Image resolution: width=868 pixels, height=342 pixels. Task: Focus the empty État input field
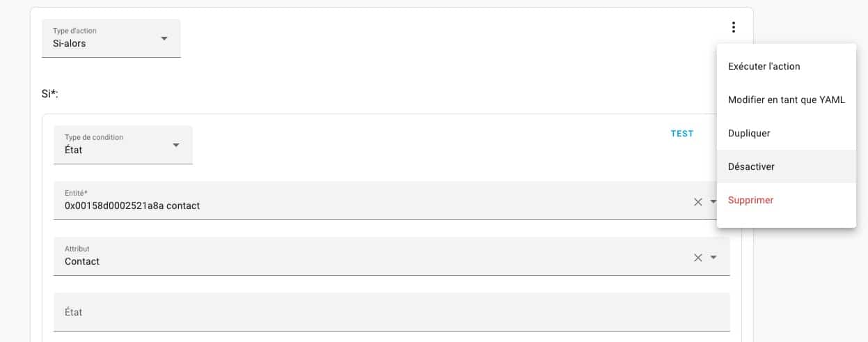click(x=392, y=312)
